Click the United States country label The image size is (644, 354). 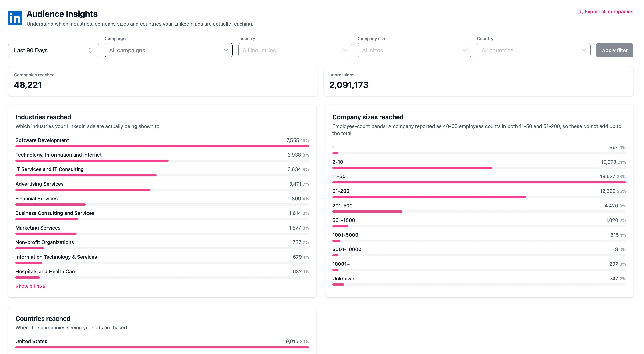[x=31, y=341]
